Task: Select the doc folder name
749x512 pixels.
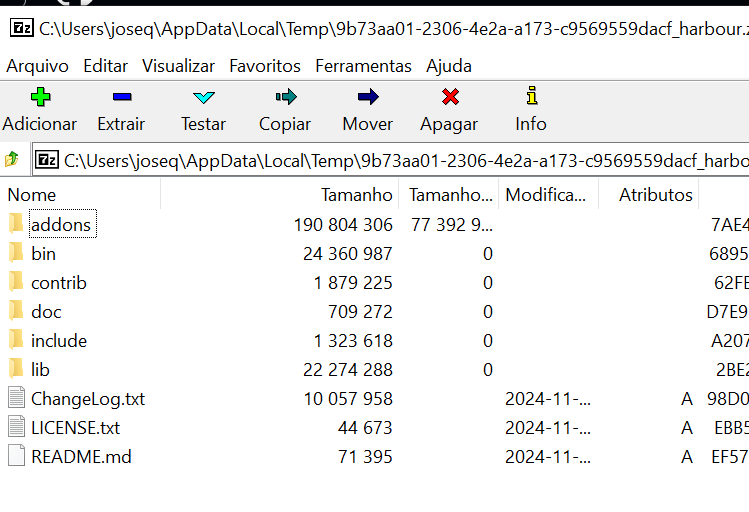Action: [46, 312]
